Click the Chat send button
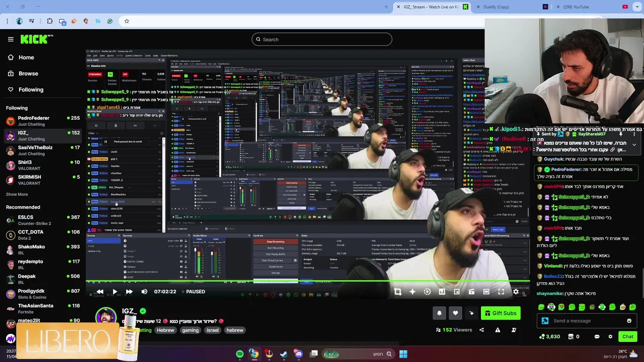The image size is (644, 362). tap(628, 337)
